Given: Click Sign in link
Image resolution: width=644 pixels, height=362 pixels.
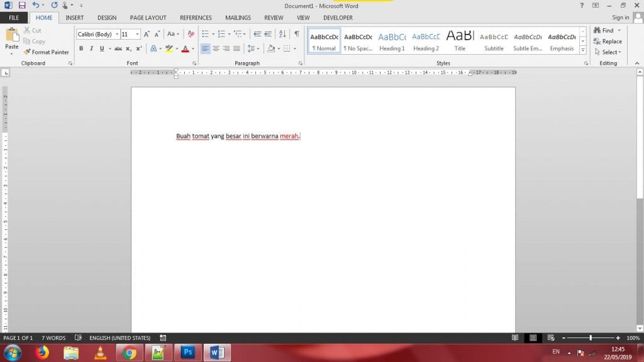Looking at the screenshot, I should tap(620, 18).
